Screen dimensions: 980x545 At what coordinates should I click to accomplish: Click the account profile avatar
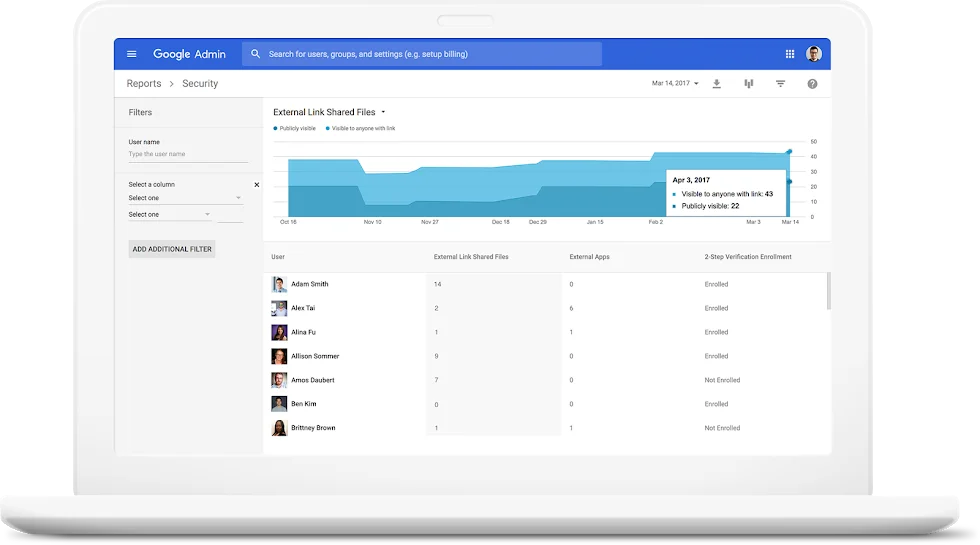pyautogui.click(x=814, y=54)
